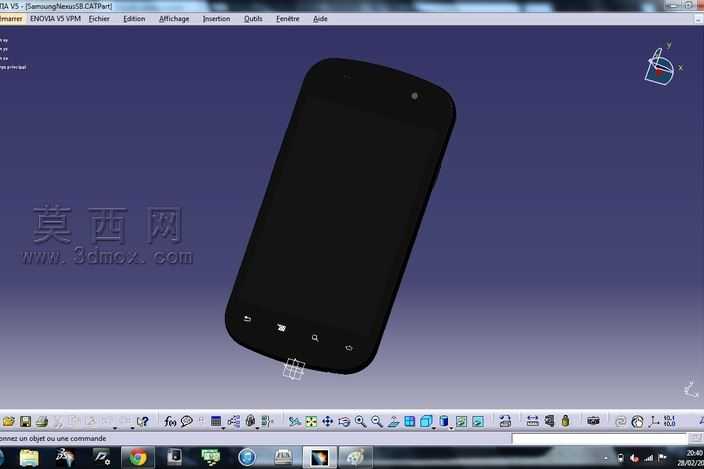
Task: Click the tree-structure relations icon
Action: point(233,421)
